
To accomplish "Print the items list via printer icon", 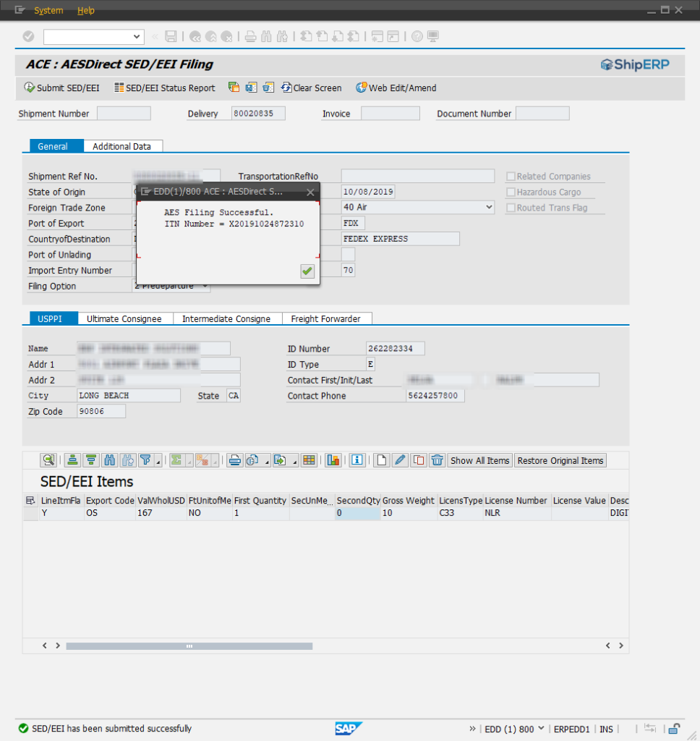I will [235, 460].
